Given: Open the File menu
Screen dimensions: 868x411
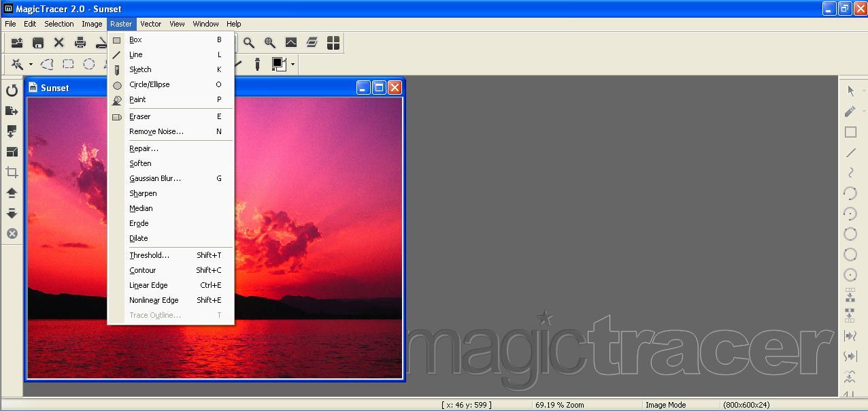Looking at the screenshot, I should pyautogui.click(x=10, y=24).
